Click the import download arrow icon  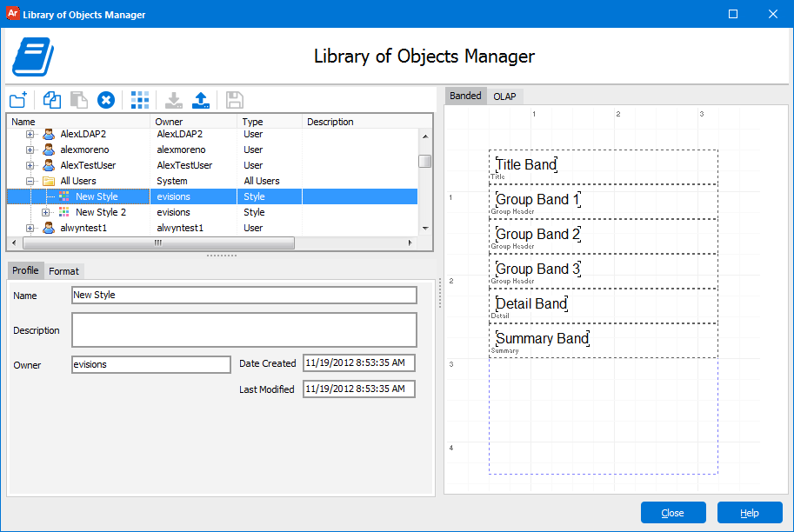tap(174, 100)
